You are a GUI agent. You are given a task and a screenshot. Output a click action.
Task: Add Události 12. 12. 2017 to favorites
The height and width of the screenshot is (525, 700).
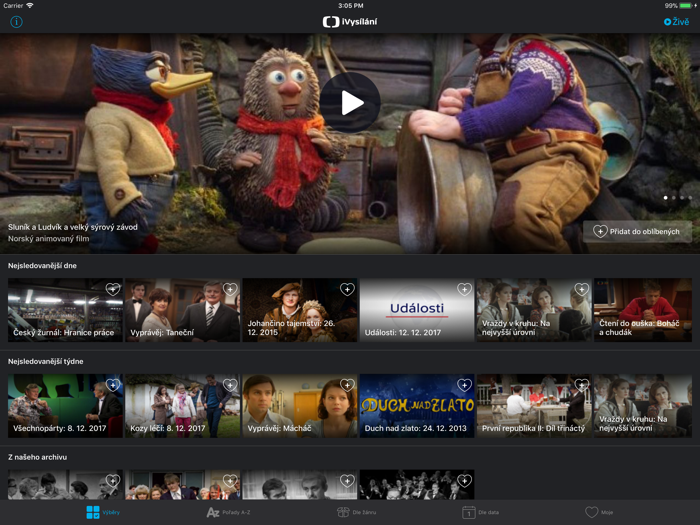tap(464, 289)
